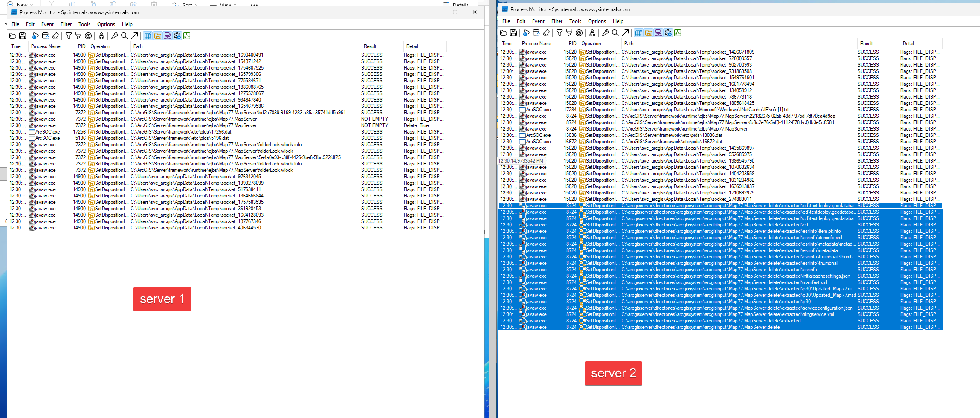The image size is (980, 418).
Task: Toggle Show Profiling Events in server 2 window
Action: [678, 33]
